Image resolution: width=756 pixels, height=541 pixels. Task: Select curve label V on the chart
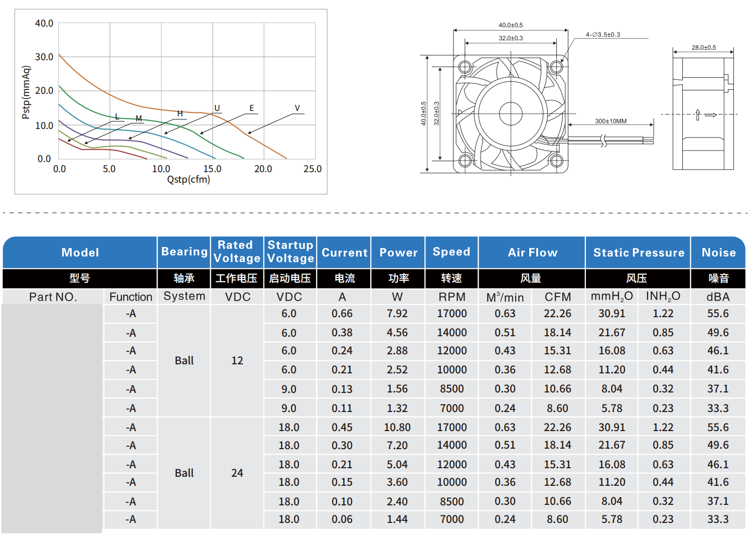click(297, 108)
